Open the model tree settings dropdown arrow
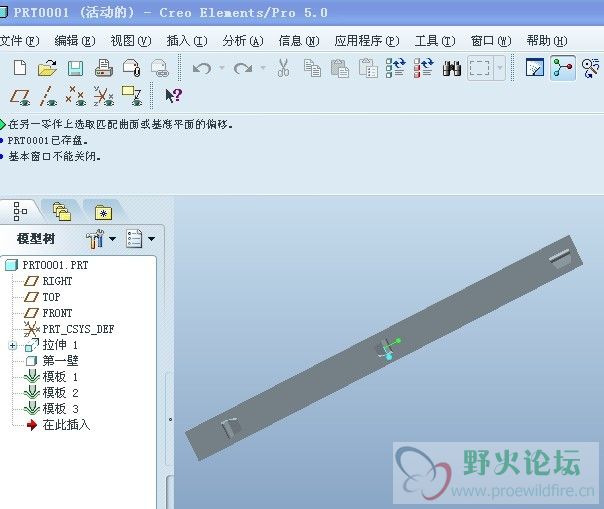The height and width of the screenshot is (509, 604). pyautogui.click(x=112, y=239)
